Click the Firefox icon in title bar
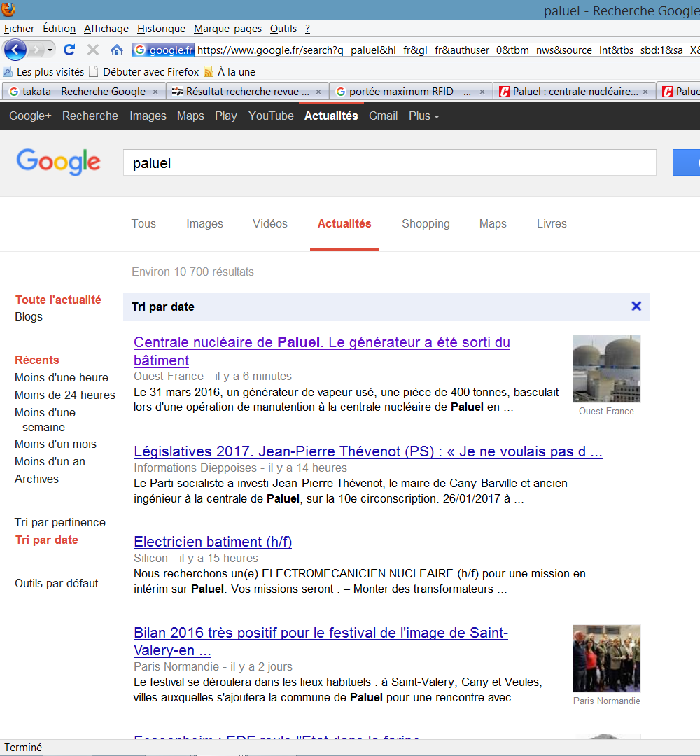This screenshot has width=700, height=756. [x=8, y=8]
